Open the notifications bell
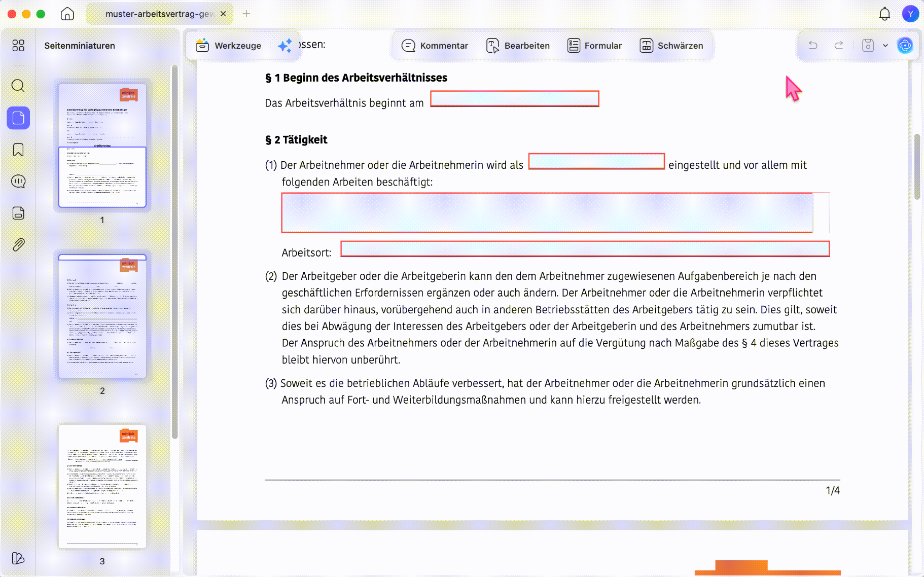This screenshot has height=577, width=924. [x=884, y=14]
